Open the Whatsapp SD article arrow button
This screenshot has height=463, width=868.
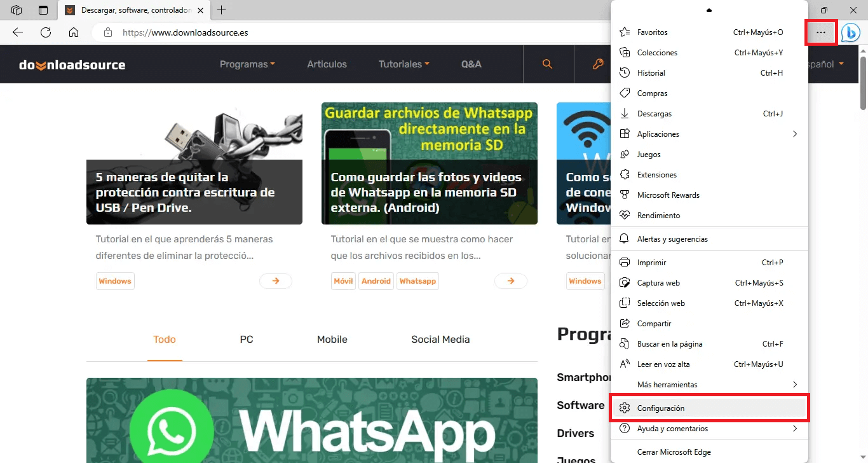[x=511, y=280]
